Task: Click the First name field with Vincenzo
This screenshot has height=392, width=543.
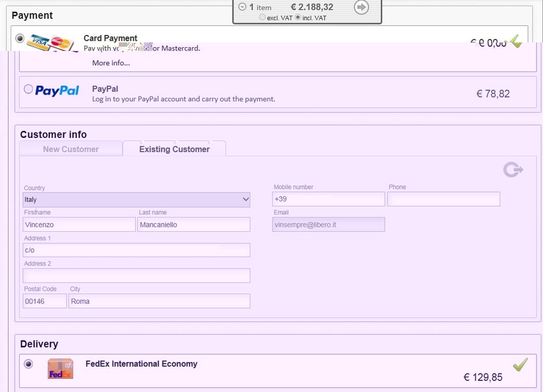Action: (79, 224)
